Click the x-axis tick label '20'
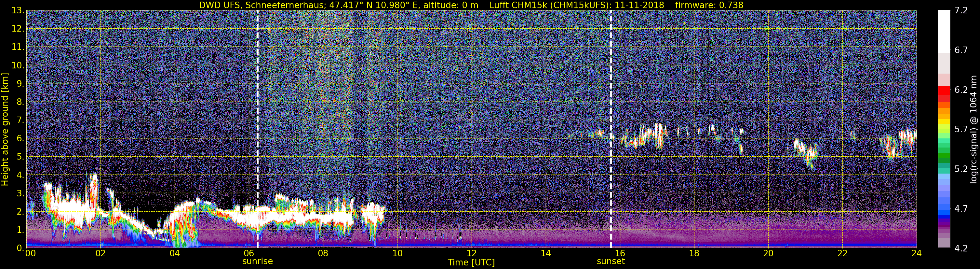The image size is (980, 269). 768,254
